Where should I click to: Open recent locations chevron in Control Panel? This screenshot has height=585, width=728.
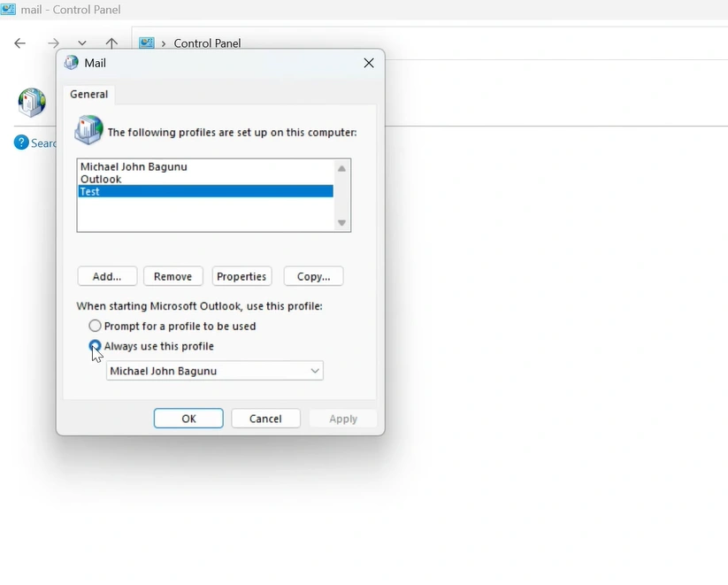pyautogui.click(x=82, y=43)
